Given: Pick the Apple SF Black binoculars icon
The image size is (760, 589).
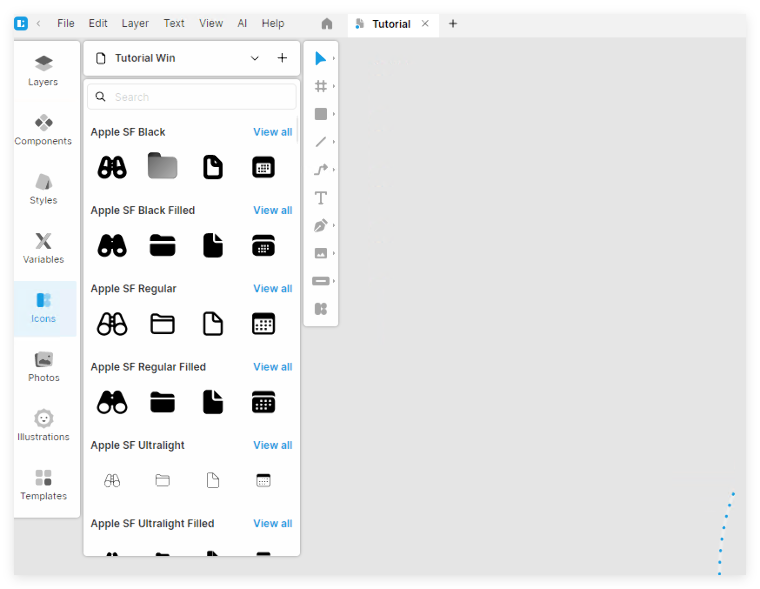Looking at the screenshot, I should (x=112, y=168).
